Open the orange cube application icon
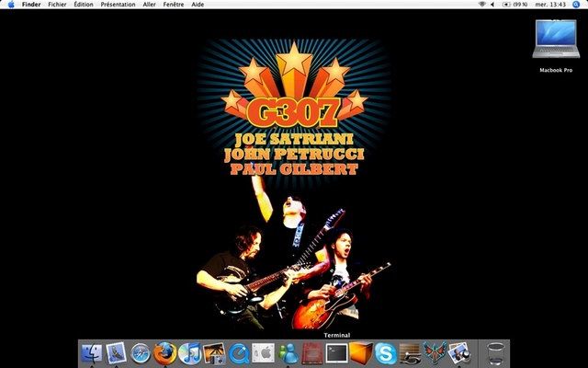 (361, 353)
